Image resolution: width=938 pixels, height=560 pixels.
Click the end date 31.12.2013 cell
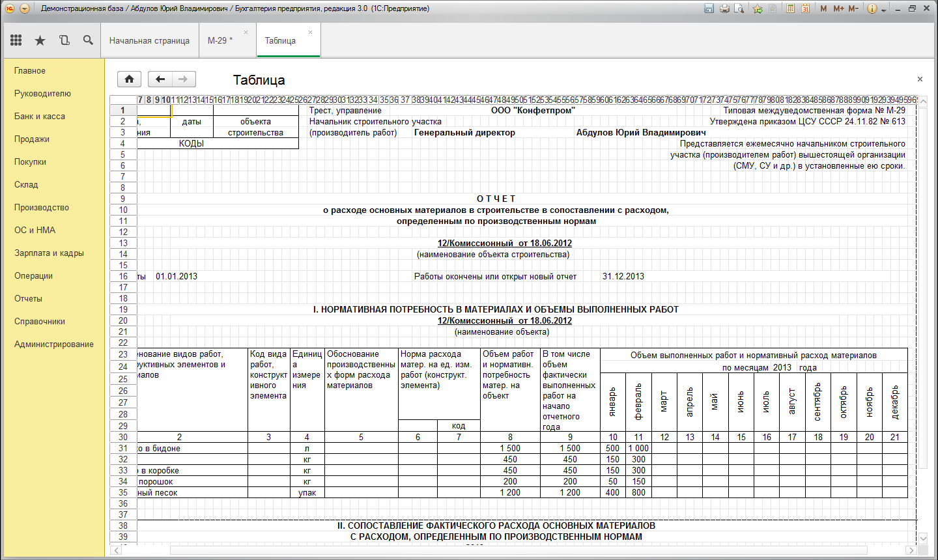623,276
